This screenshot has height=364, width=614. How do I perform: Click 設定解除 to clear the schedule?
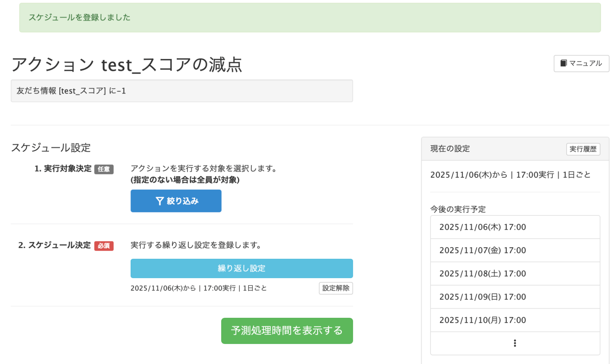[336, 288]
